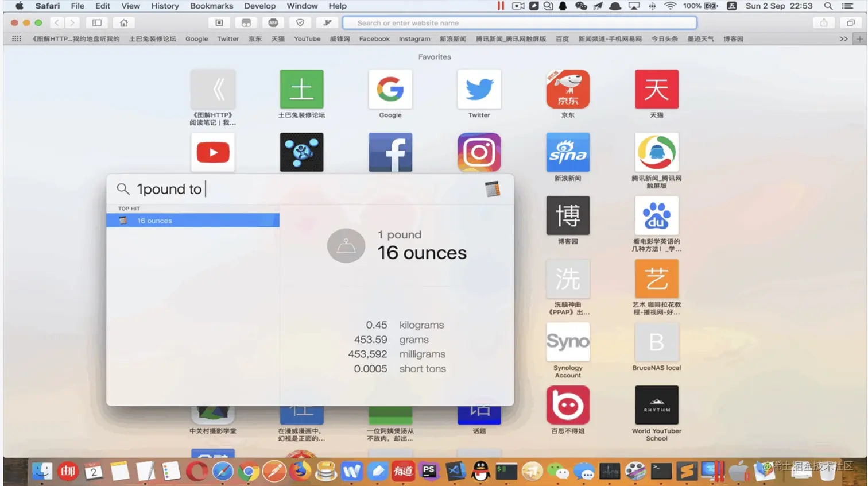
Task: Open the 腾讯新闻 favorite tile
Action: 657,152
